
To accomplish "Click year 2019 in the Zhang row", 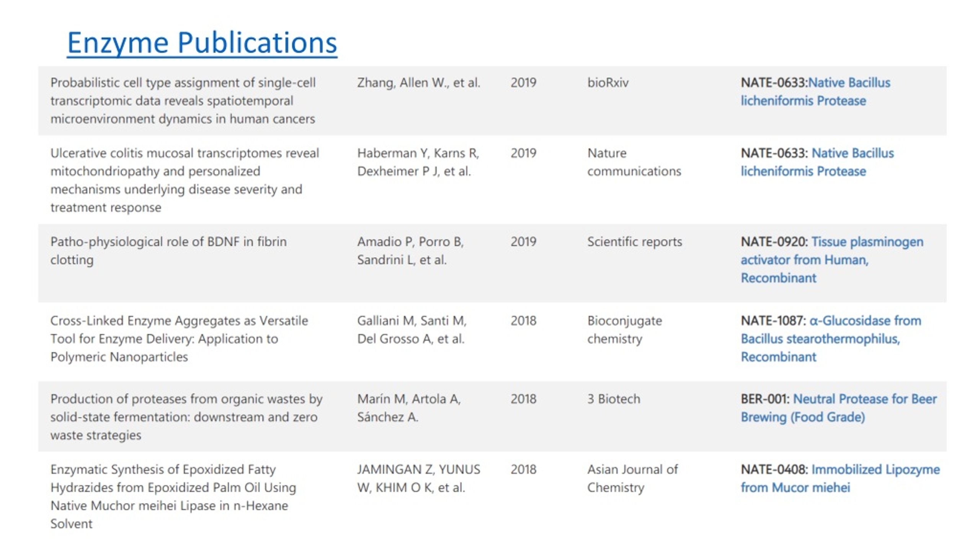I will (523, 83).
